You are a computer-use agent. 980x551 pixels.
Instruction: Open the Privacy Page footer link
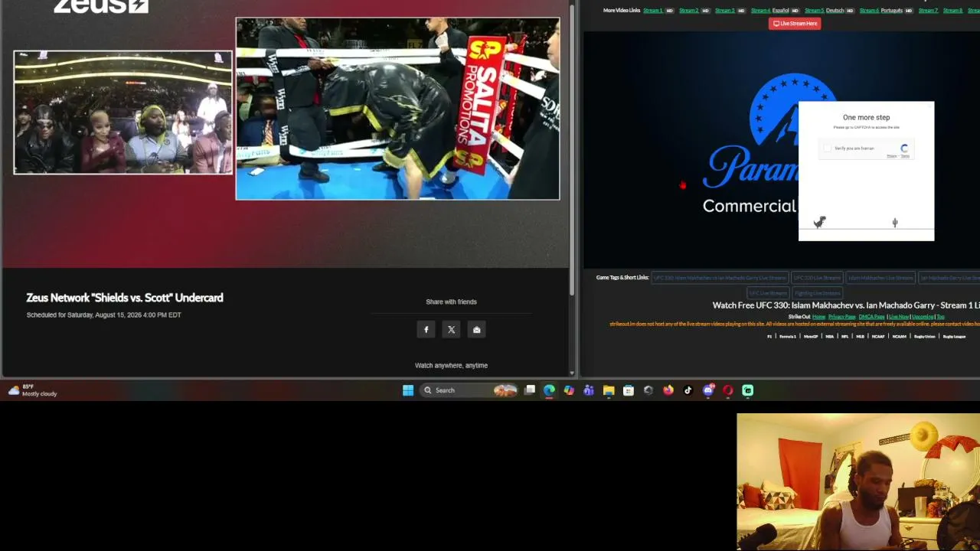coord(841,317)
